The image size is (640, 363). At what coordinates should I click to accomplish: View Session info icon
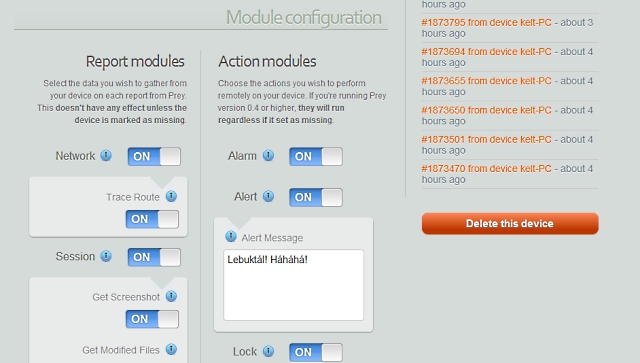tap(106, 256)
